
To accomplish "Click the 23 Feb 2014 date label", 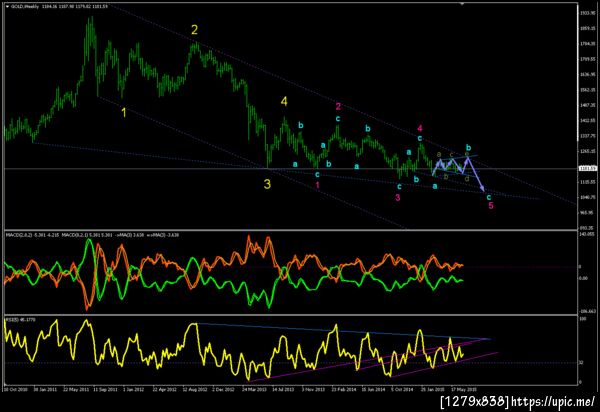I will (344, 389).
